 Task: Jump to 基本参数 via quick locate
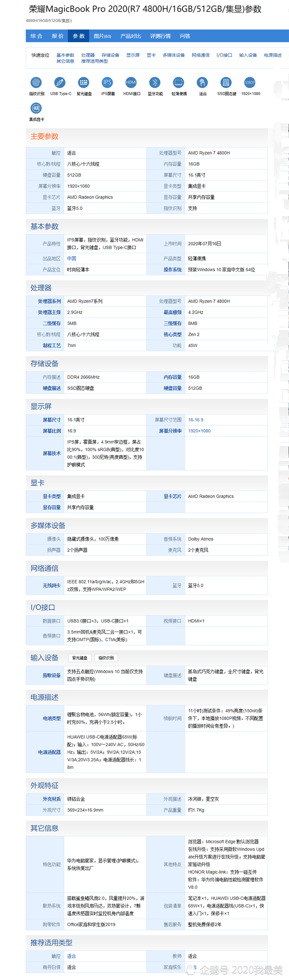coord(66,55)
